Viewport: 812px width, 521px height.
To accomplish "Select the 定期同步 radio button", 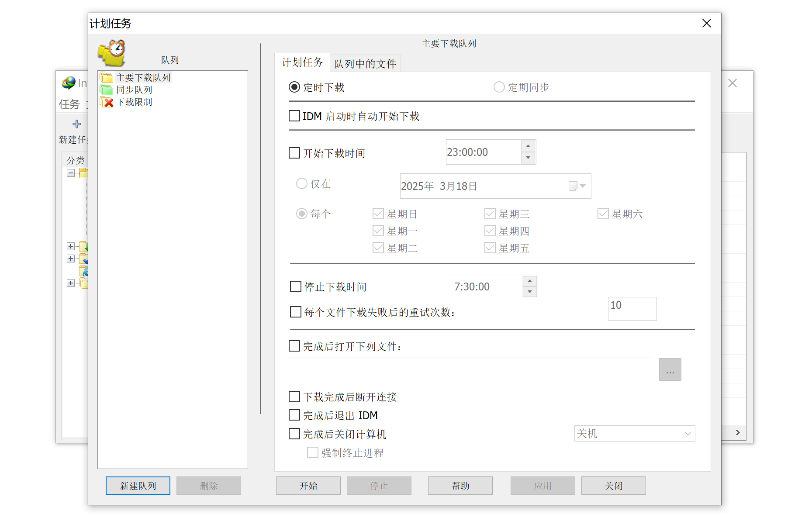I will click(498, 87).
